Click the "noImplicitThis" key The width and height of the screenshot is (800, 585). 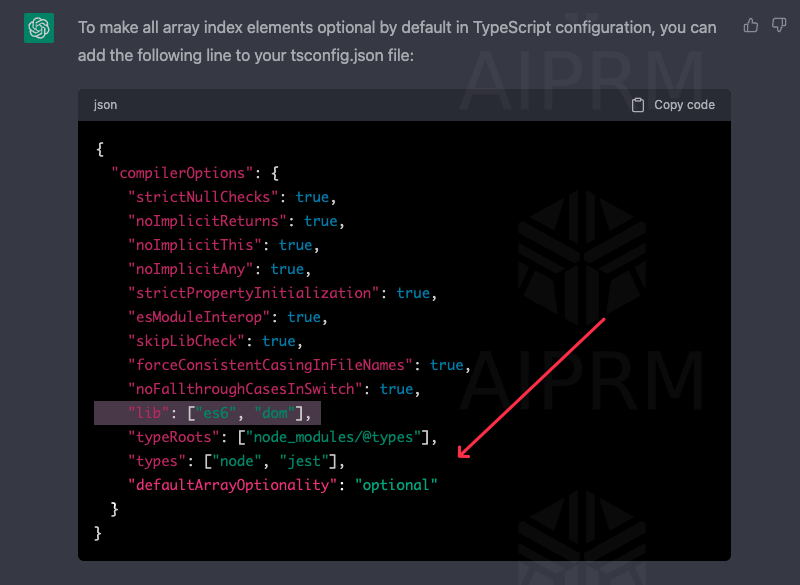(x=195, y=245)
